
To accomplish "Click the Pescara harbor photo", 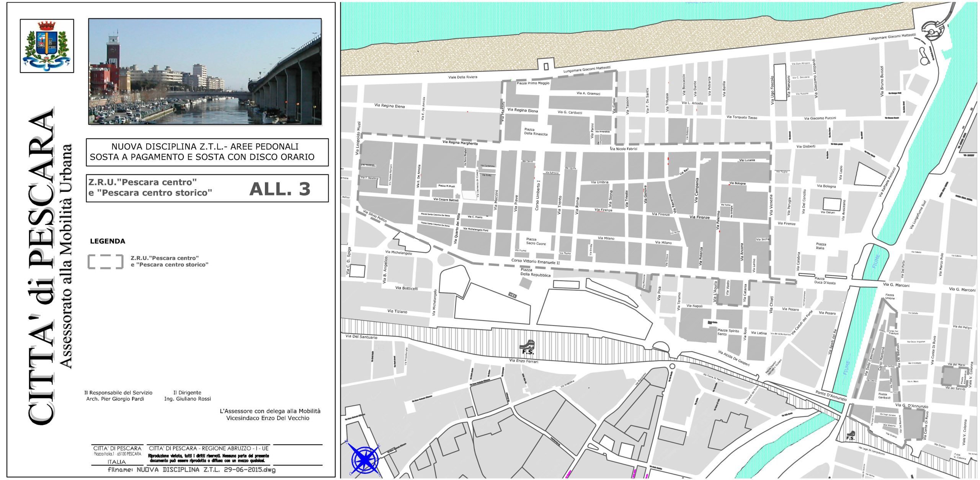I will (x=205, y=72).
